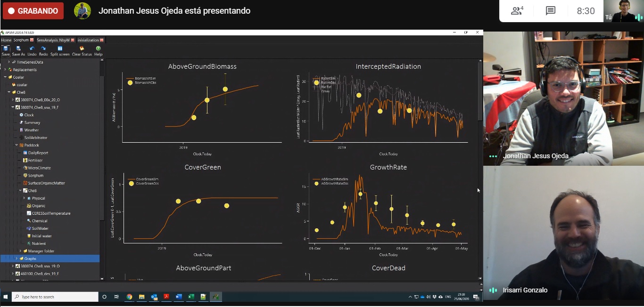The height and width of the screenshot is (307, 644).
Task: Select the Organic soil icon
Action: pyautogui.click(x=29, y=206)
